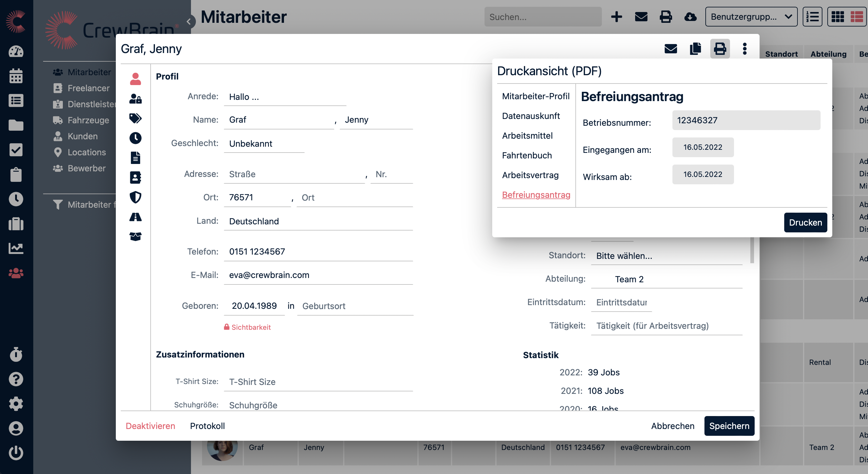Click the Deaktivieren link

click(x=150, y=426)
